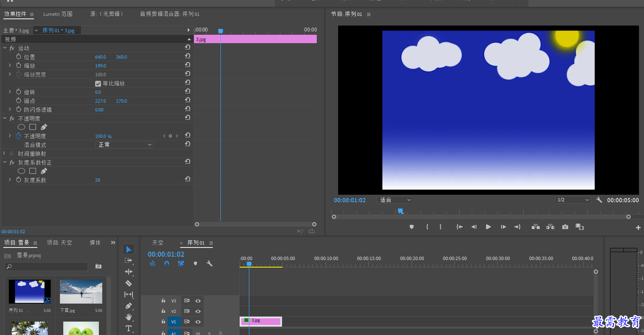Switch to the 天空 timeline tab
Image resolution: width=644 pixels, height=335 pixels.
(158, 242)
